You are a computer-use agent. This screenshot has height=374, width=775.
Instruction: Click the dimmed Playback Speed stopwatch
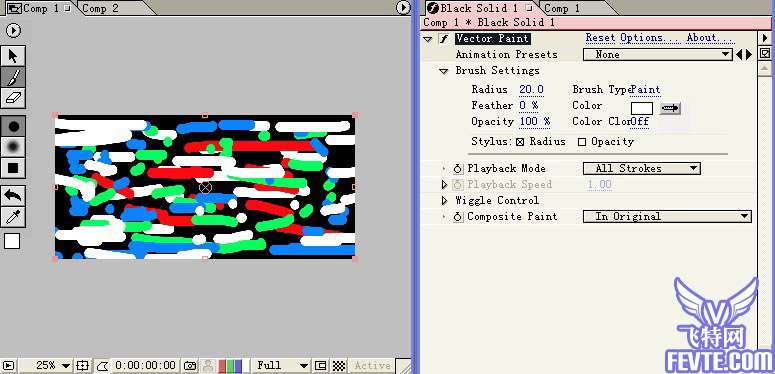458,185
